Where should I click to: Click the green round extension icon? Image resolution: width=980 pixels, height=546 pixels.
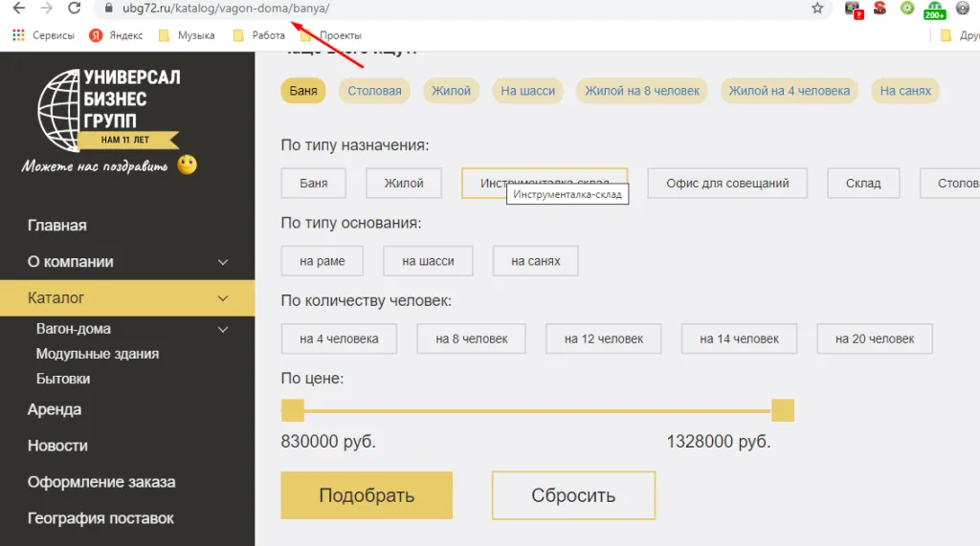pyautogui.click(x=907, y=8)
